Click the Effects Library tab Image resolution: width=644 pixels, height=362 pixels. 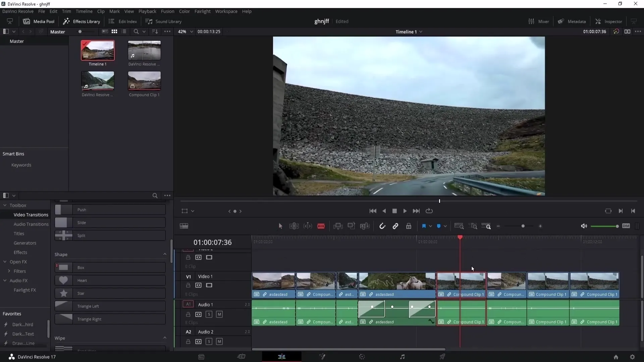point(82,21)
